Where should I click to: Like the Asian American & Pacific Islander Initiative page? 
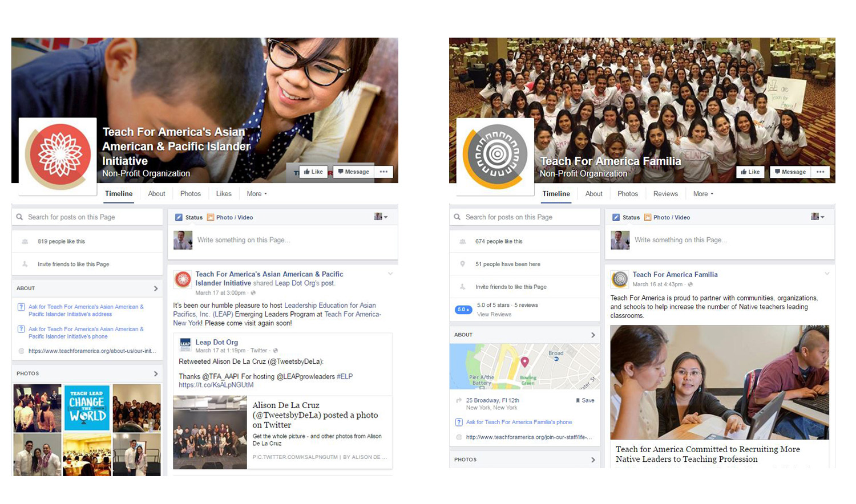pyautogui.click(x=313, y=172)
